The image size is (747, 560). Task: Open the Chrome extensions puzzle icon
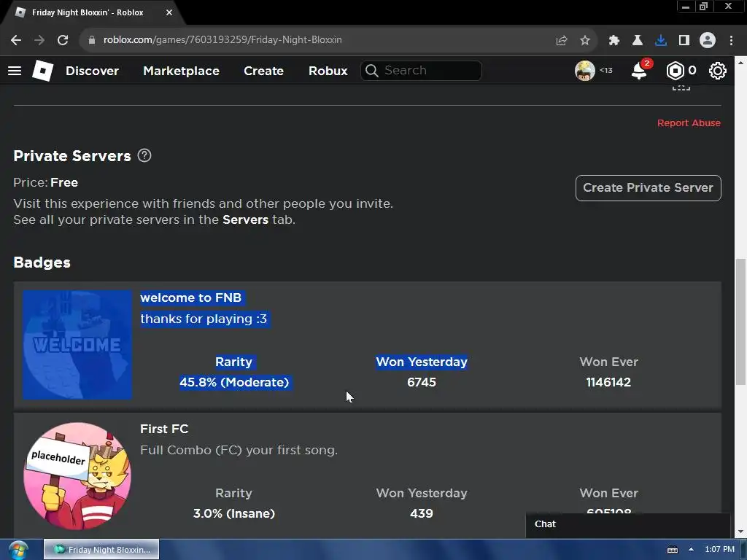(x=614, y=41)
